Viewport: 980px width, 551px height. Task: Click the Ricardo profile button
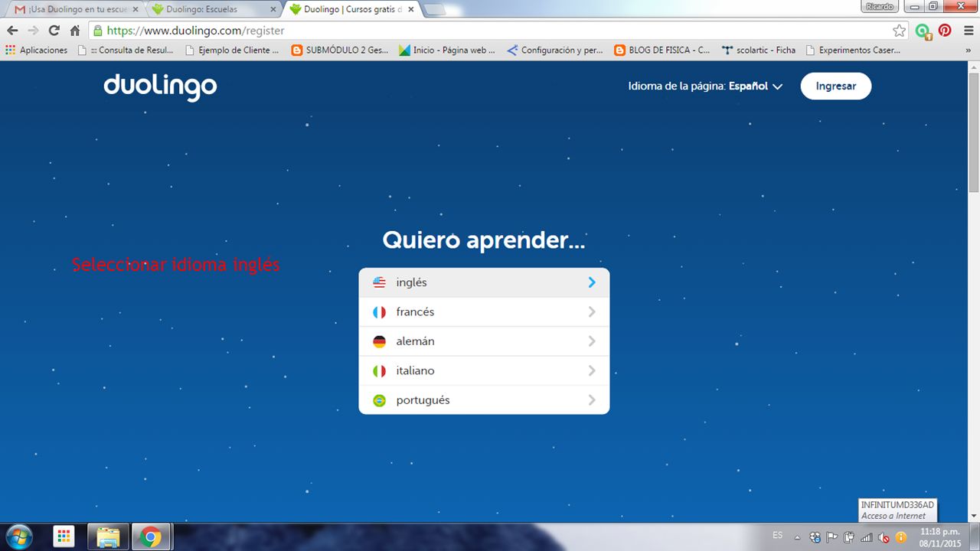tap(880, 6)
